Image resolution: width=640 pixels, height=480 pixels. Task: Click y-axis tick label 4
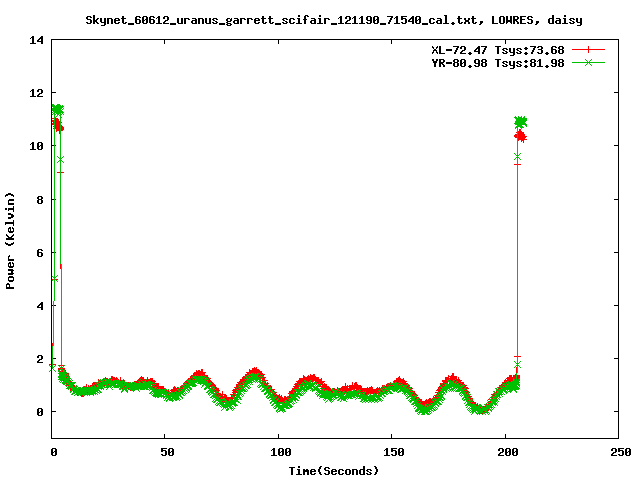tap(40, 306)
